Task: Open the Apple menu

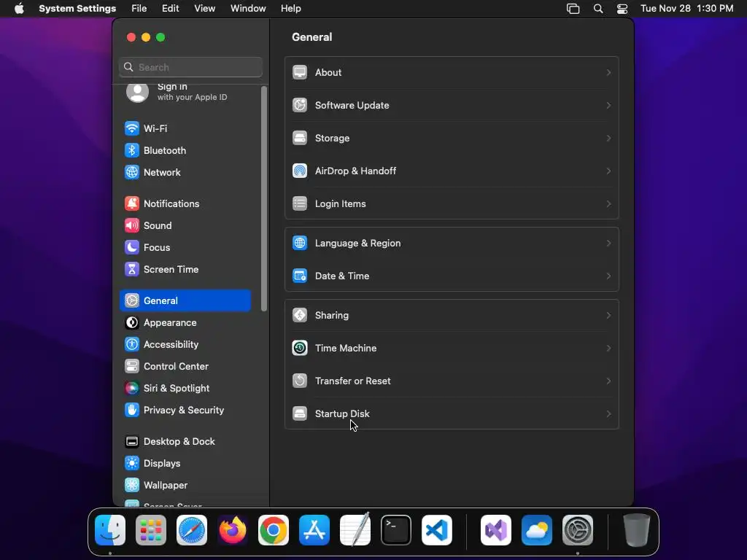Action: (19, 9)
